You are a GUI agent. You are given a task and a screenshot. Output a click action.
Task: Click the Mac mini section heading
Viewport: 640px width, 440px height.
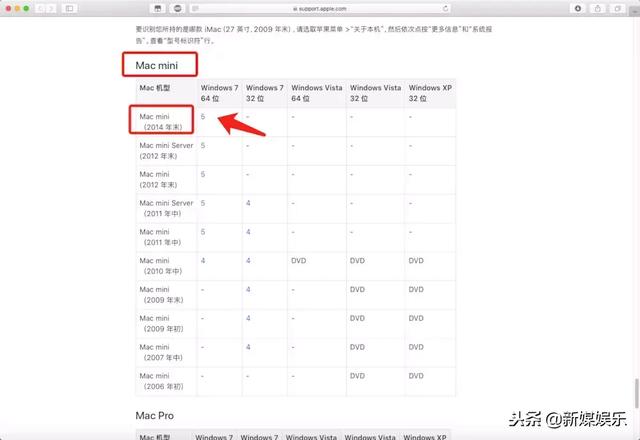[x=157, y=65]
